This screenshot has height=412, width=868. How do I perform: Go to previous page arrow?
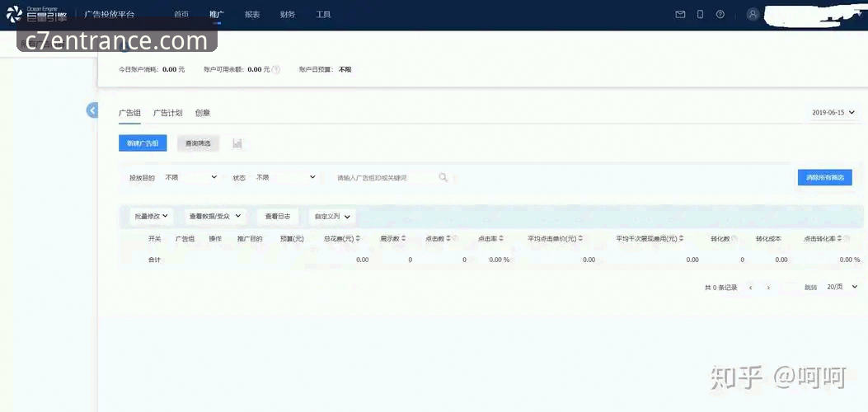pyautogui.click(x=751, y=288)
